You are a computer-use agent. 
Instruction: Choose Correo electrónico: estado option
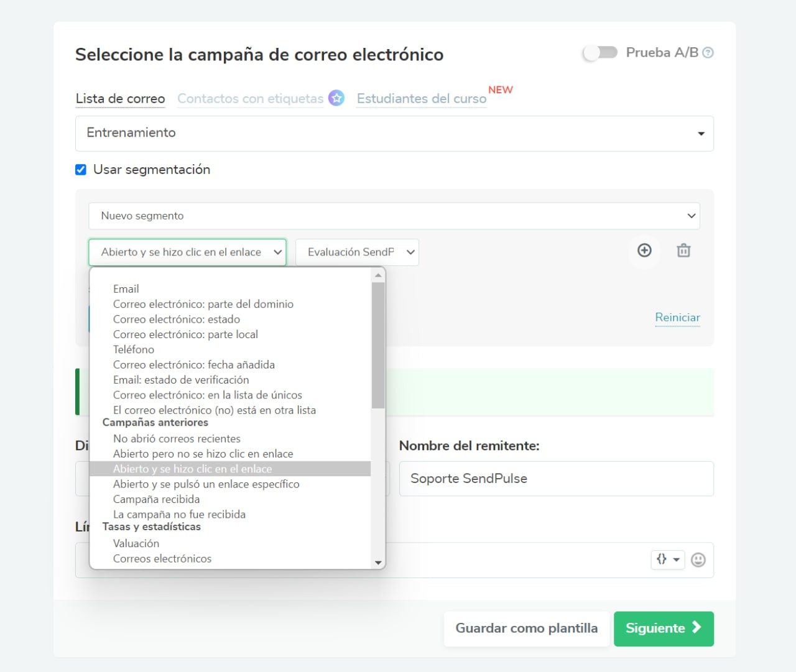coord(230,320)
